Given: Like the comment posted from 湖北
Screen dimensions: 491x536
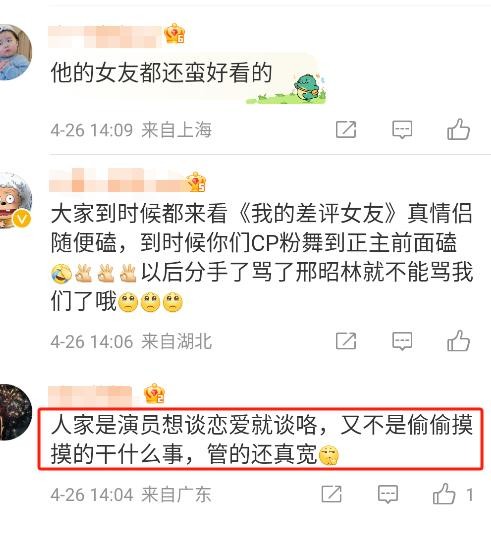Looking at the screenshot, I should (459, 341).
